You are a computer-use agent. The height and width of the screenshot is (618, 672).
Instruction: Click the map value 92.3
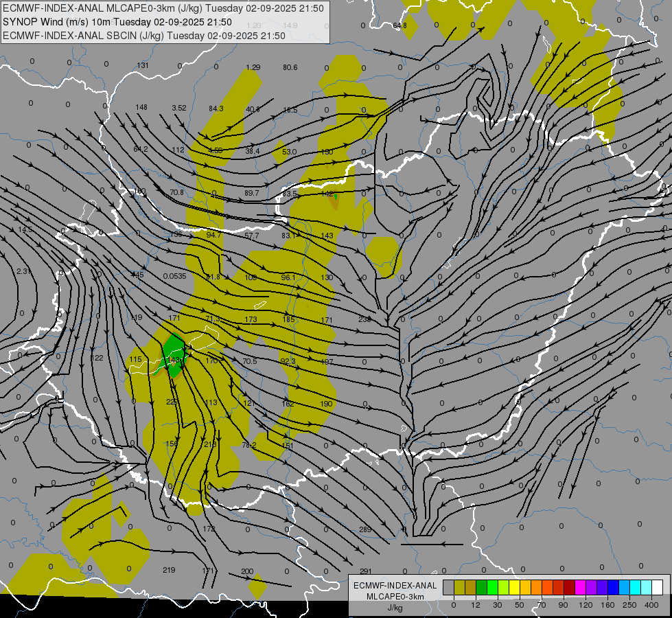pos(288,362)
